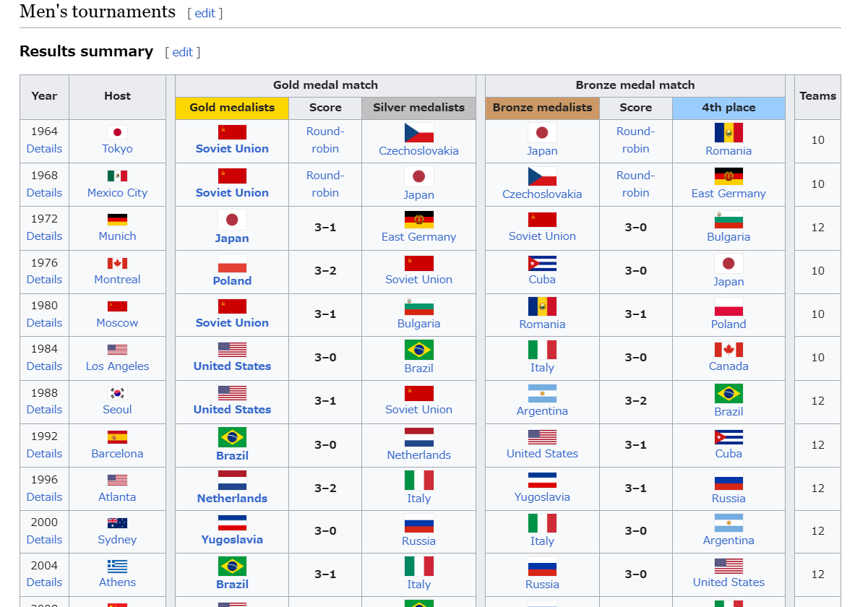This screenshot has width=868, height=607.
Task: Click Poland flag in 1976 gold medalists
Action: pyautogui.click(x=232, y=263)
